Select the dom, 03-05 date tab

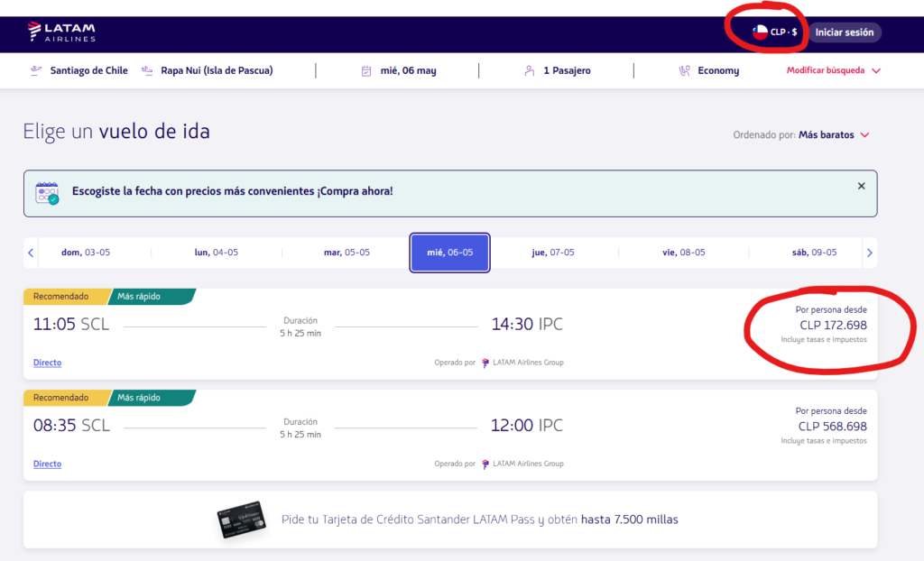(x=91, y=253)
